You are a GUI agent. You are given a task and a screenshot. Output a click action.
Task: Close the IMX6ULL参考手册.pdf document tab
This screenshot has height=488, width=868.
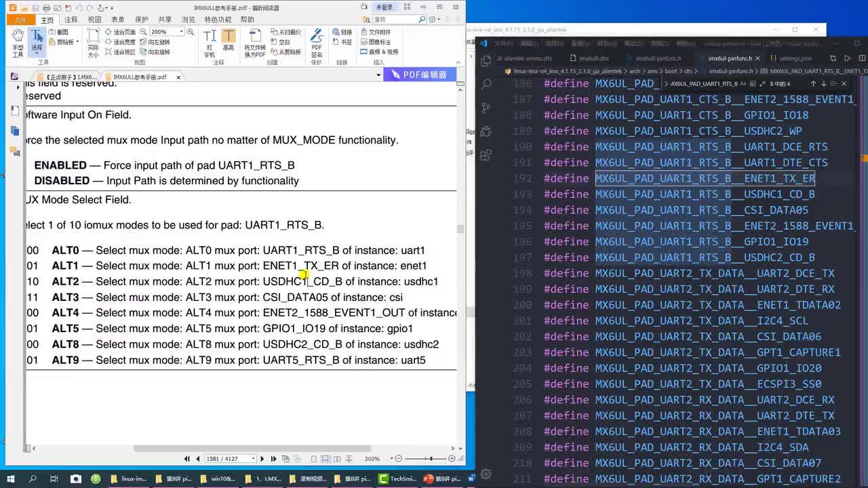coord(178,77)
